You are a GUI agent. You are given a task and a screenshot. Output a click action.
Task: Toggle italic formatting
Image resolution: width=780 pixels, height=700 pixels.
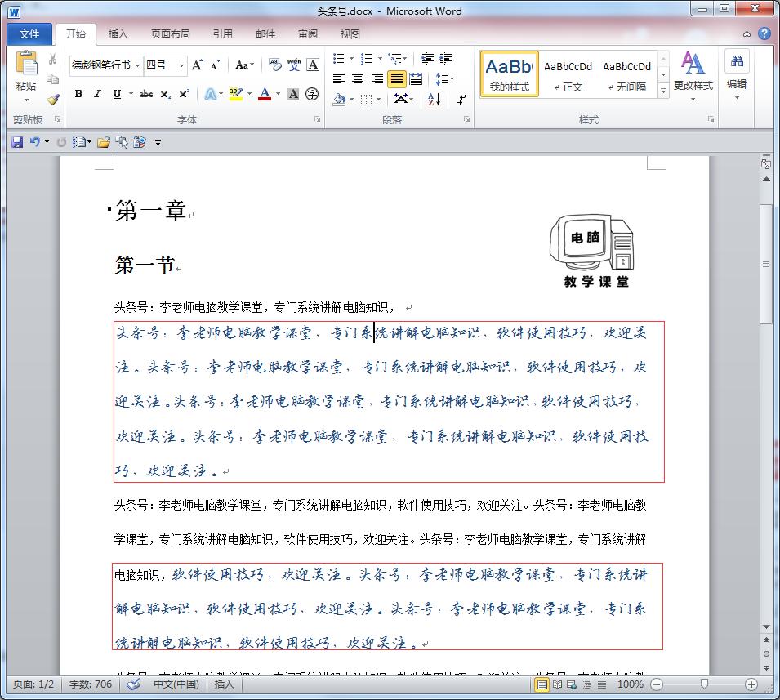tap(96, 92)
